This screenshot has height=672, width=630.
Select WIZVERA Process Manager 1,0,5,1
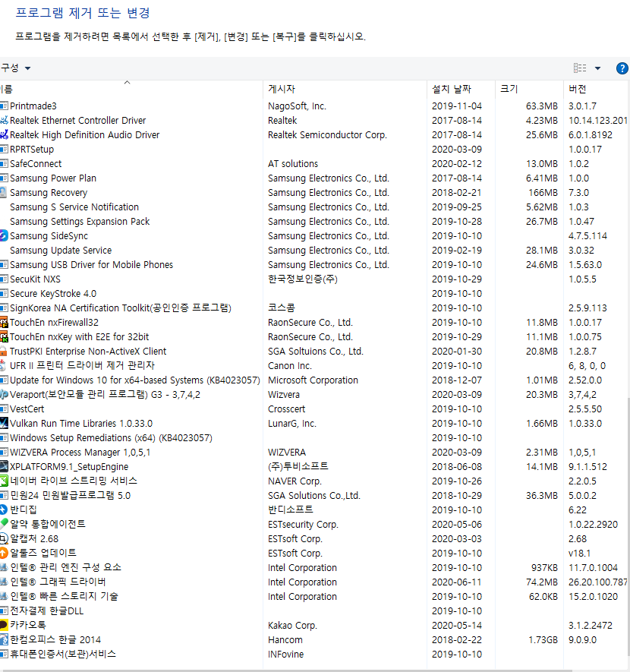[80, 452]
